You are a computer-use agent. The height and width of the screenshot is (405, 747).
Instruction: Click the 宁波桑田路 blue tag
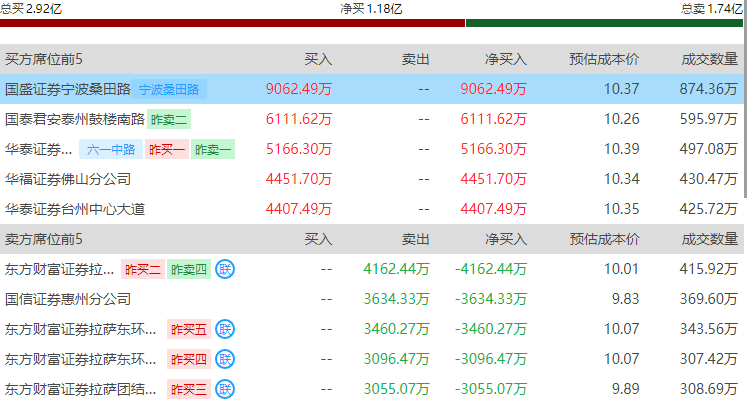[169, 89]
